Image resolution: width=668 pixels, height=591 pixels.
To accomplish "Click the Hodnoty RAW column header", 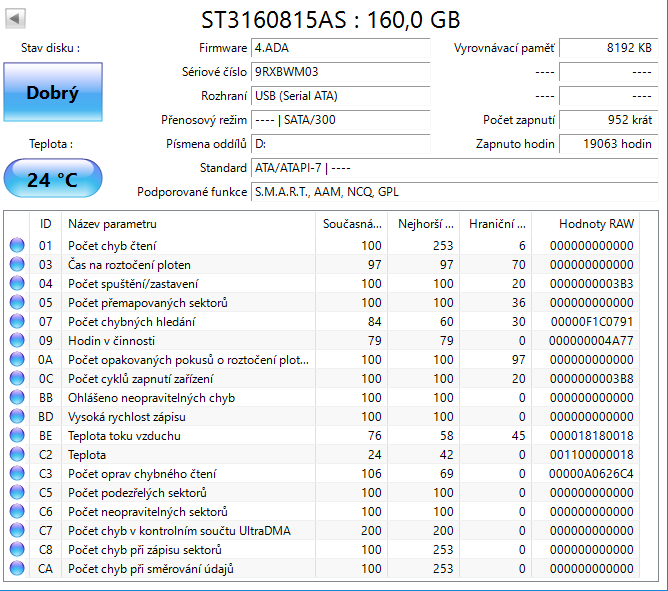I will point(586,224).
